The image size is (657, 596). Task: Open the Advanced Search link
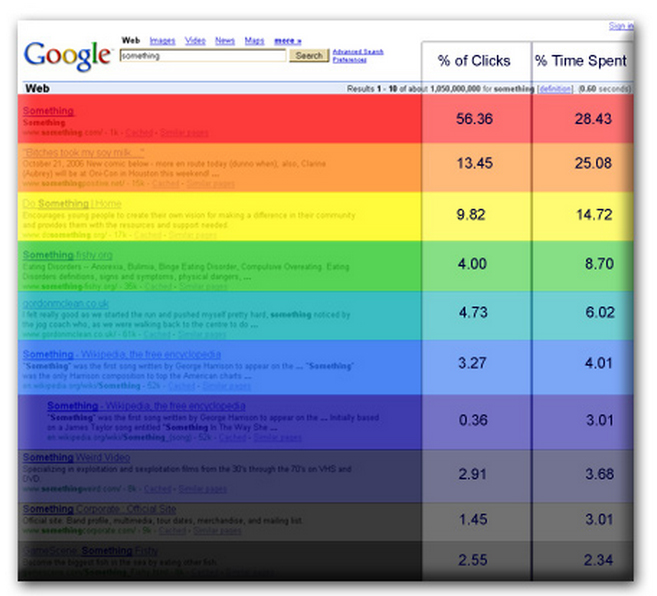tap(358, 52)
